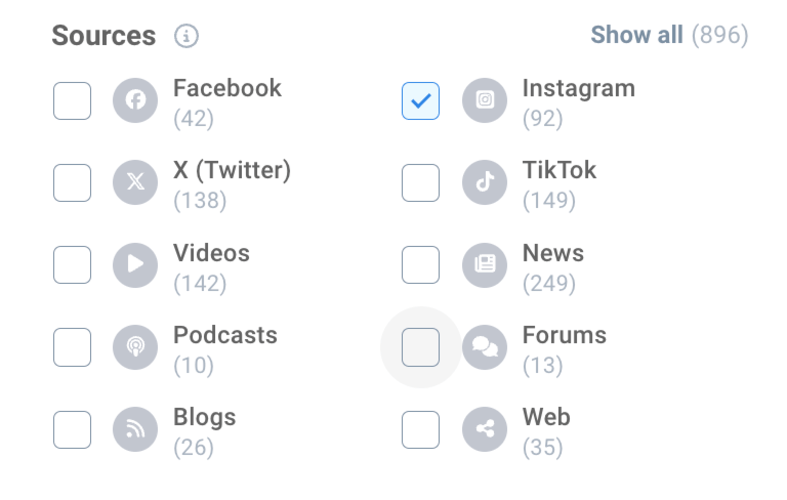Click the Podcasts source icon
The width and height of the screenshot is (787, 500).
click(135, 347)
